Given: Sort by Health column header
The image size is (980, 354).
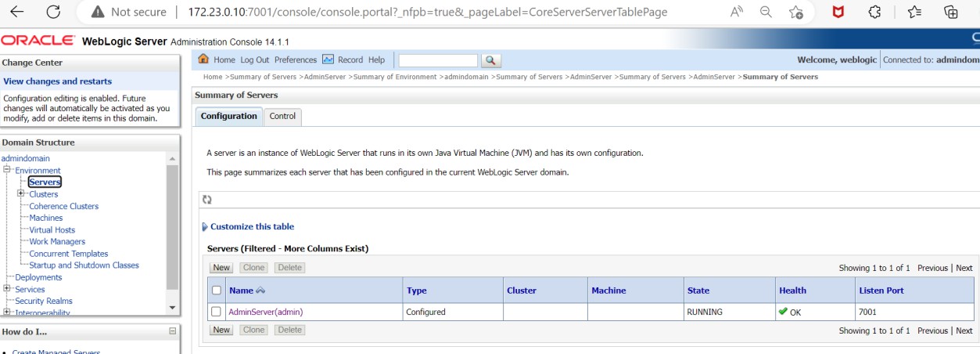Looking at the screenshot, I should (792, 291).
